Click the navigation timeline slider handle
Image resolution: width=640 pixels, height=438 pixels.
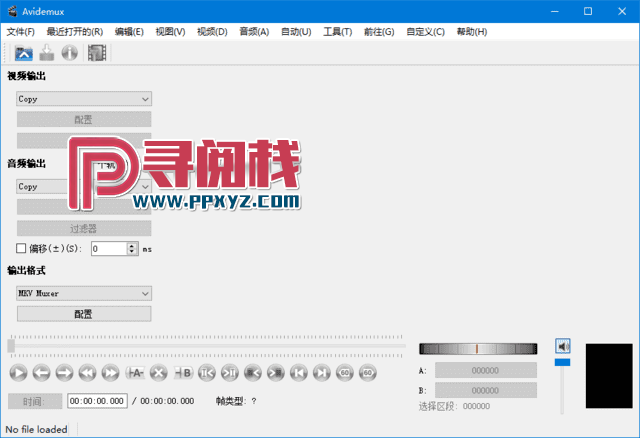click(x=11, y=346)
